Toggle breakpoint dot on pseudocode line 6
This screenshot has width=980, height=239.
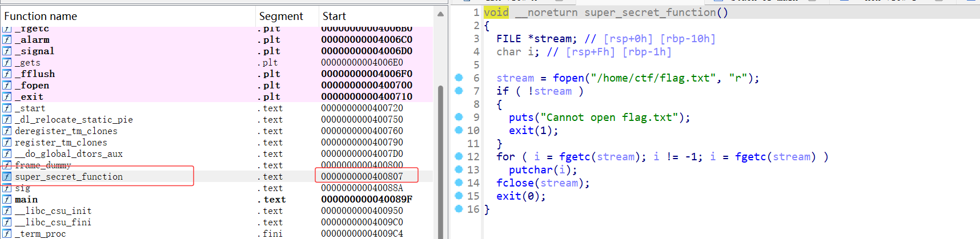pos(459,78)
